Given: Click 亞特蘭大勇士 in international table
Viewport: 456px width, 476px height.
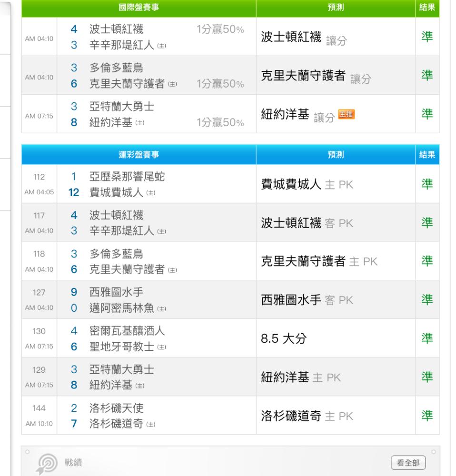Looking at the screenshot, I should point(122,107).
